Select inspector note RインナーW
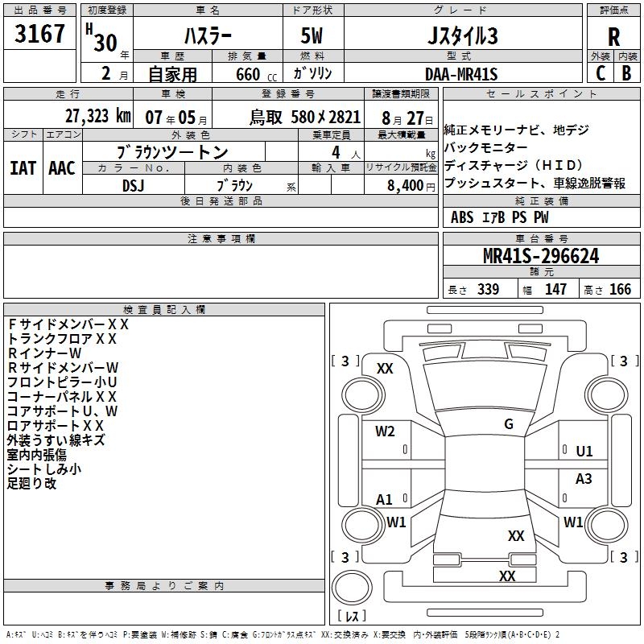 pyautogui.click(x=44, y=353)
